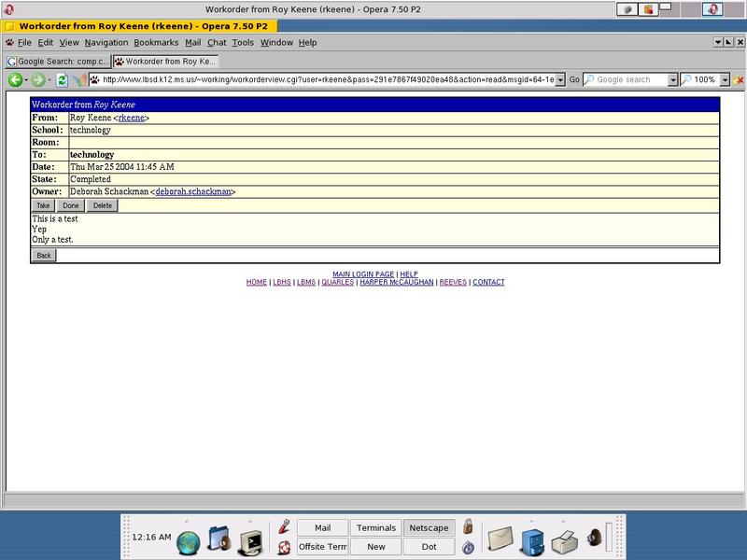The image size is (747, 560).
Task: Click the red pen icon in panel
Action: click(x=285, y=526)
